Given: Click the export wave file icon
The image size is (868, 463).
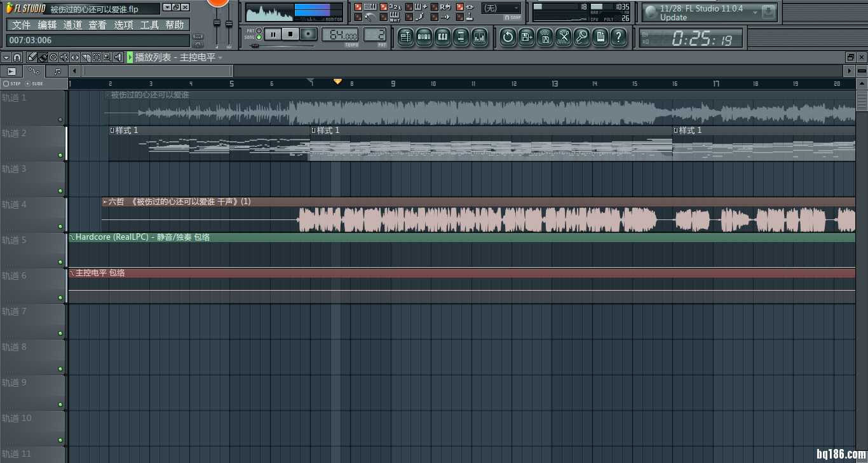Looking at the screenshot, I should [x=545, y=37].
